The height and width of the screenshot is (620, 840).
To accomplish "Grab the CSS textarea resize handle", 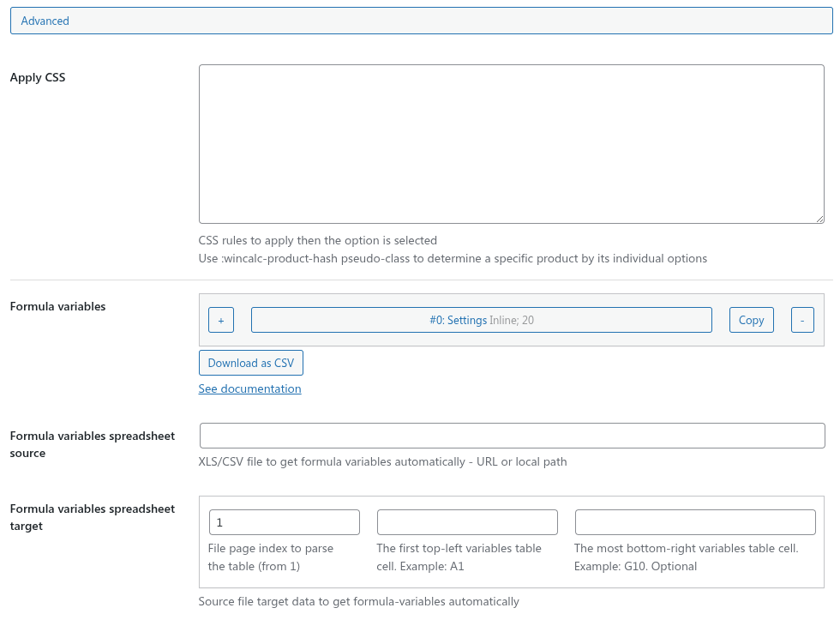I will (x=819, y=218).
